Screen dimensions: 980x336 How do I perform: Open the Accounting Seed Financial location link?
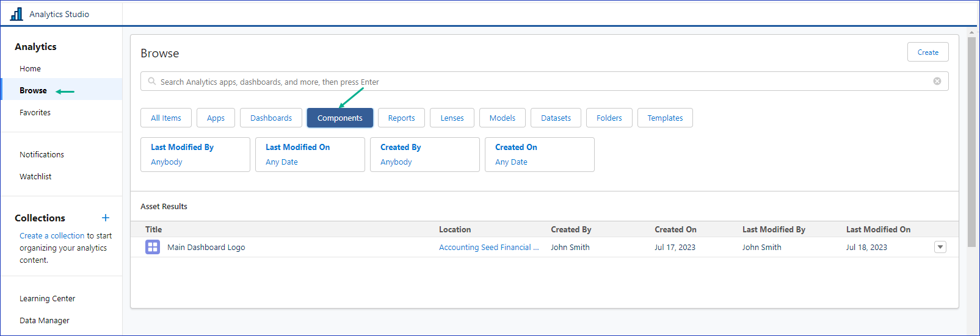click(488, 247)
